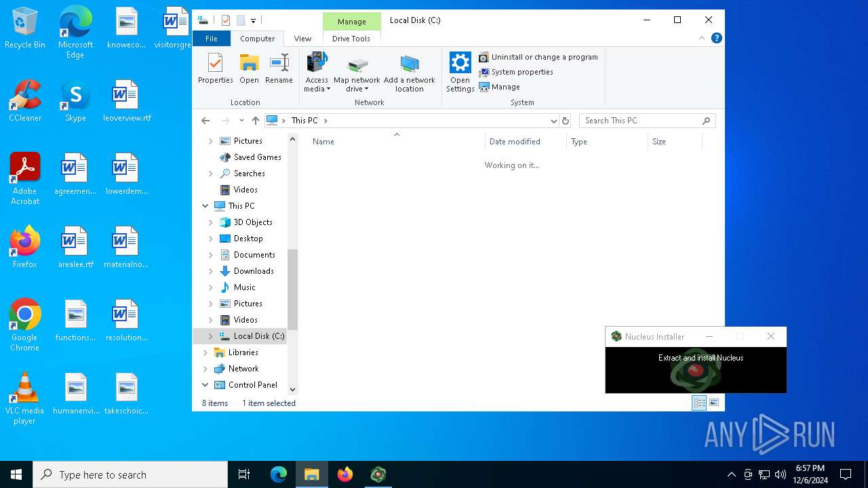This screenshot has height=488, width=868.
Task: Open Task View on the taskbar
Action: click(x=244, y=474)
